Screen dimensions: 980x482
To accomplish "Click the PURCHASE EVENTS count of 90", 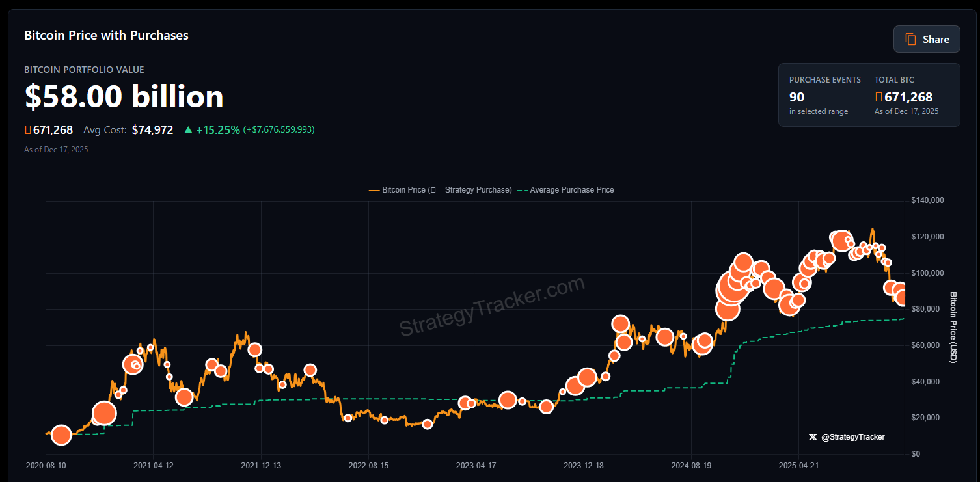I will point(796,96).
